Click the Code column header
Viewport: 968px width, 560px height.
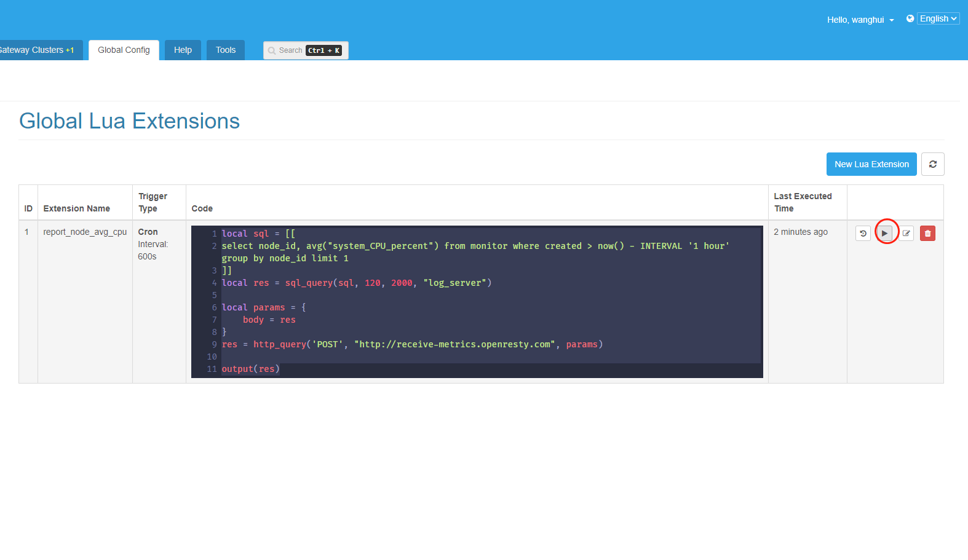pos(202,208)
